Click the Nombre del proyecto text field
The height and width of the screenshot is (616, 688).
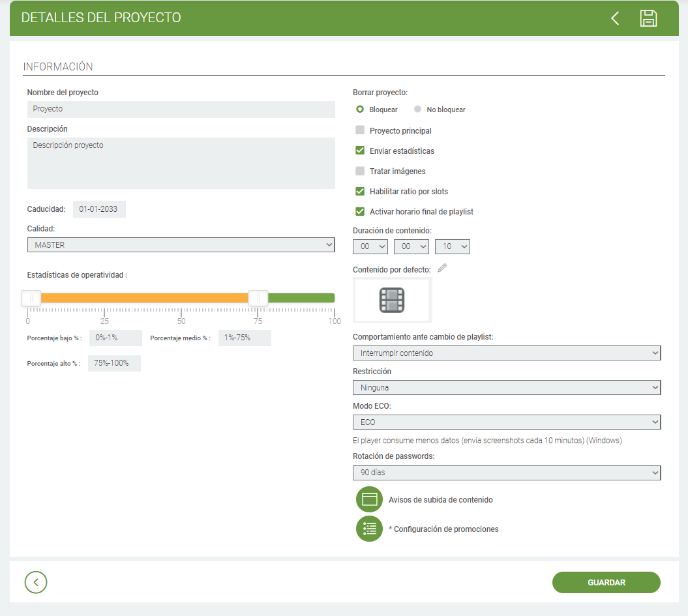pos(181,109)
